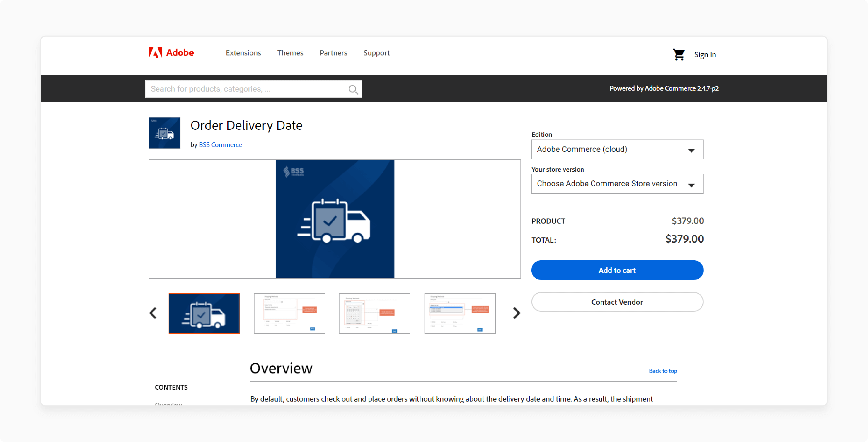868x442 pixels.
Task: Open the Extensions menu
Action: 243,53
